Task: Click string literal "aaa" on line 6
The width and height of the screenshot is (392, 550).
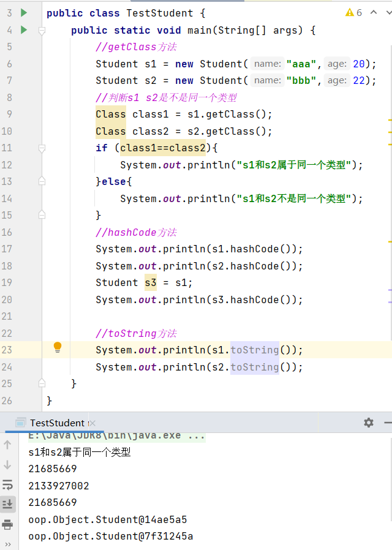Action: point(301,64)
